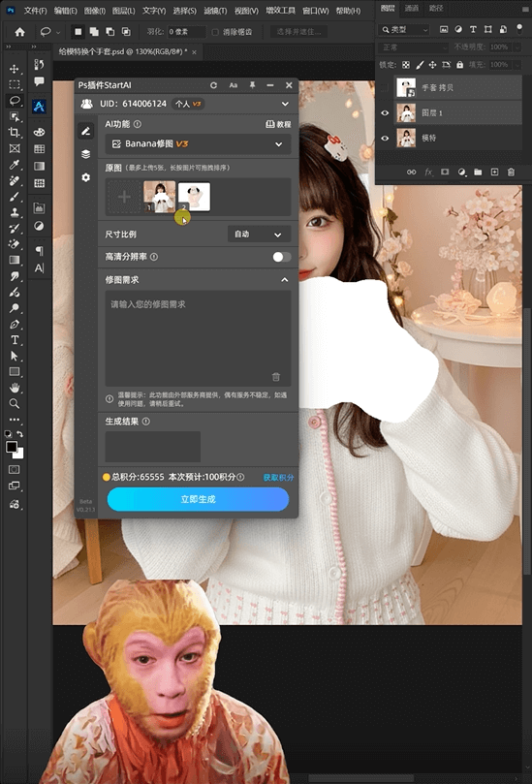Viewport: 532px width, 784px height.
Task: Refresh the StartAI plugin panel
Action: point(213,85)
